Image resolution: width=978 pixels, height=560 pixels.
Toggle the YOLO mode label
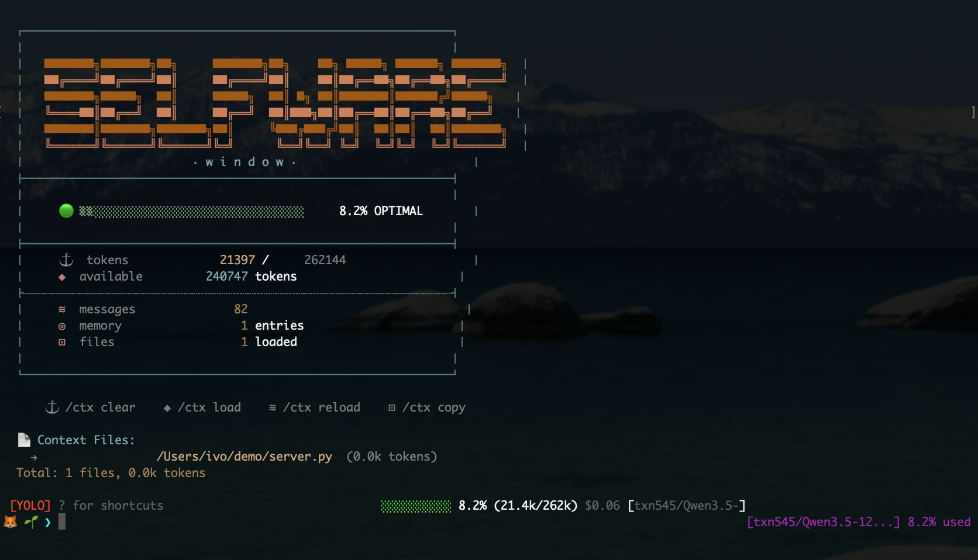point(29,505)
